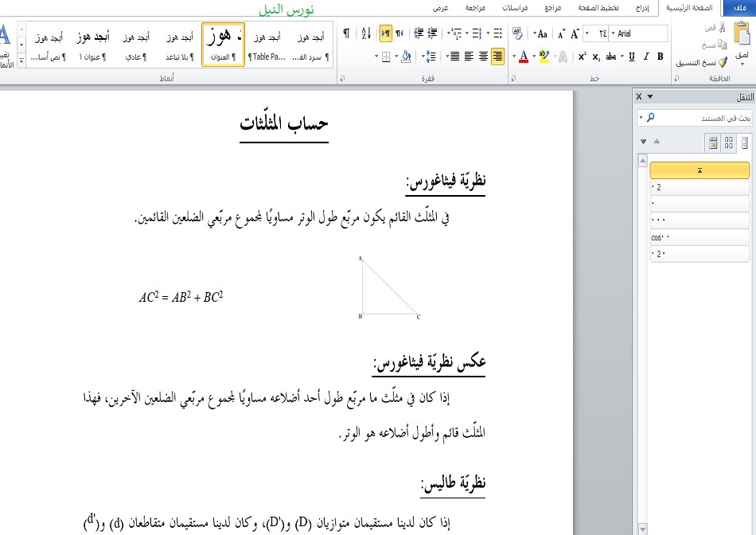
Task: Open the ملف (File) tab
Action: click(x=737, y=8)
